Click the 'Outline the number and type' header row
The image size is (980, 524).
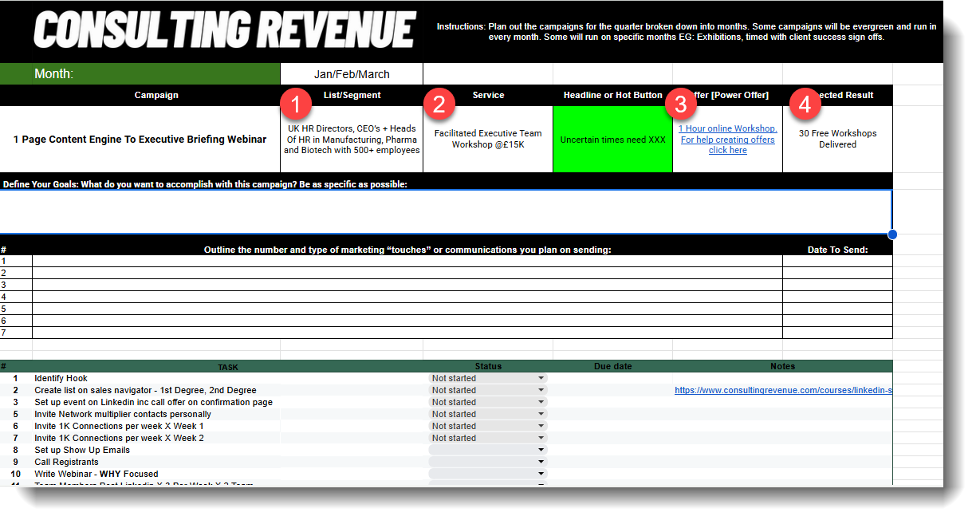pos(407,250)
